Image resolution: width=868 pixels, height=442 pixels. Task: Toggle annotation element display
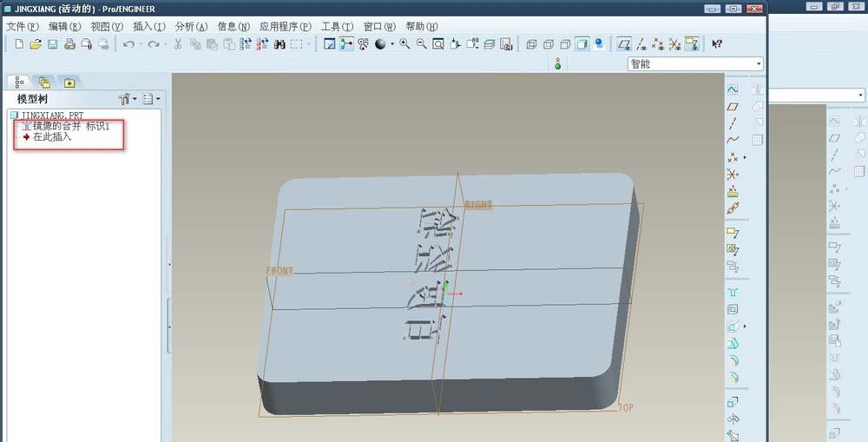tap(692, 44)
